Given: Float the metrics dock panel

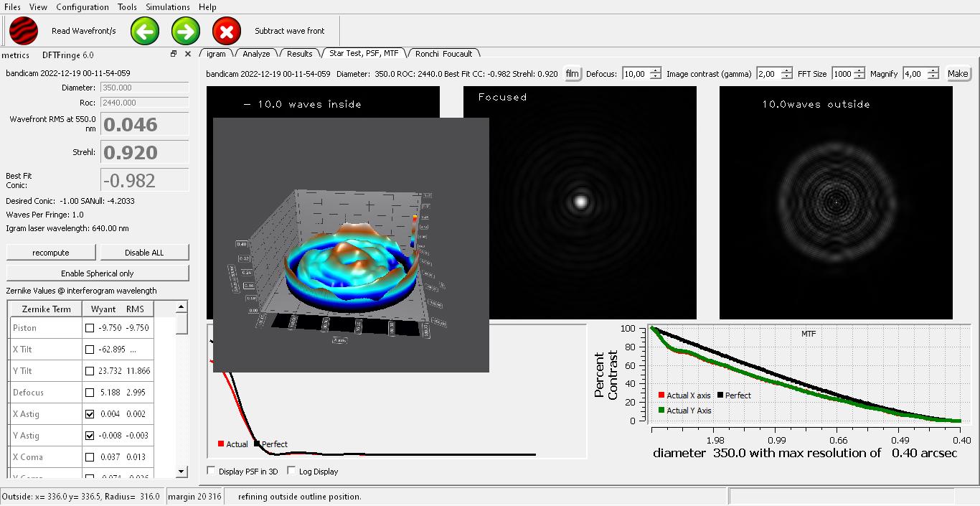Looking at the screenshot, I should click(174, 54).
